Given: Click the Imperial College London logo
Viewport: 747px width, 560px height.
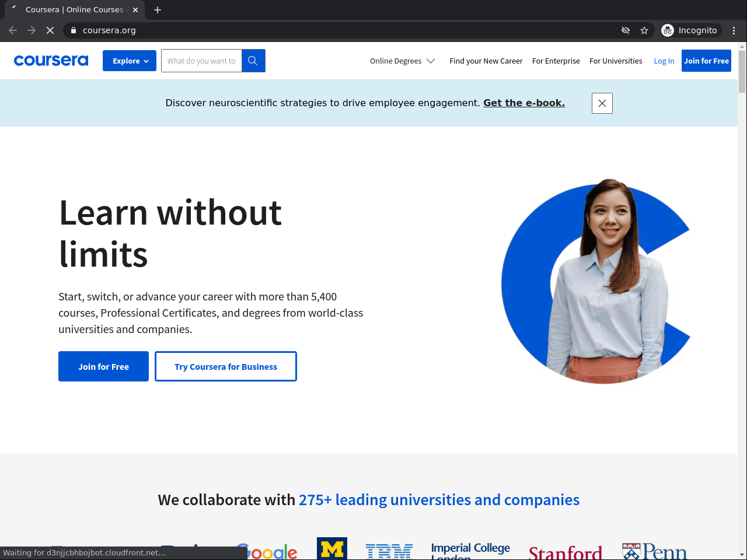Looking at the screenshot, I should point(470,551).
